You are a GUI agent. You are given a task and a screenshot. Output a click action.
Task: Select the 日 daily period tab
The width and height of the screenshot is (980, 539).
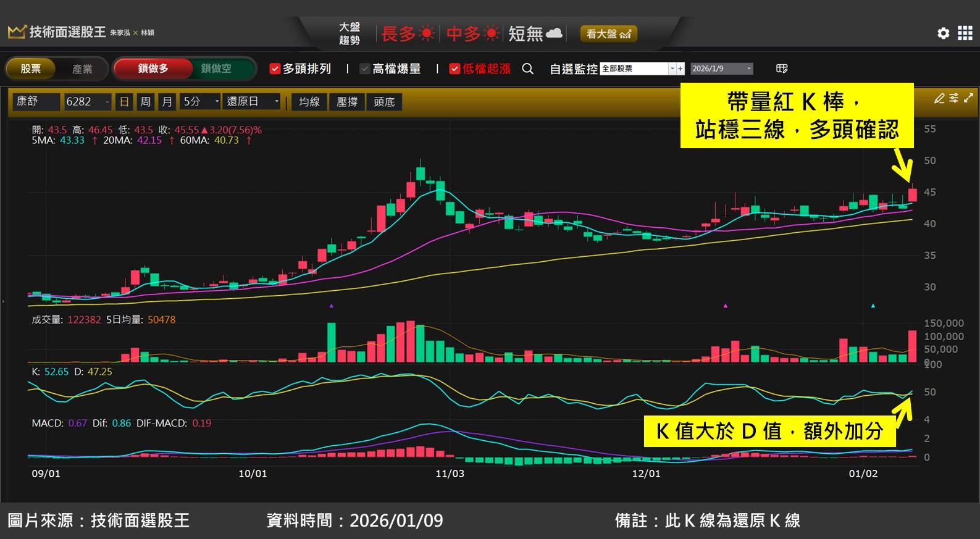(x=124, y=101)
